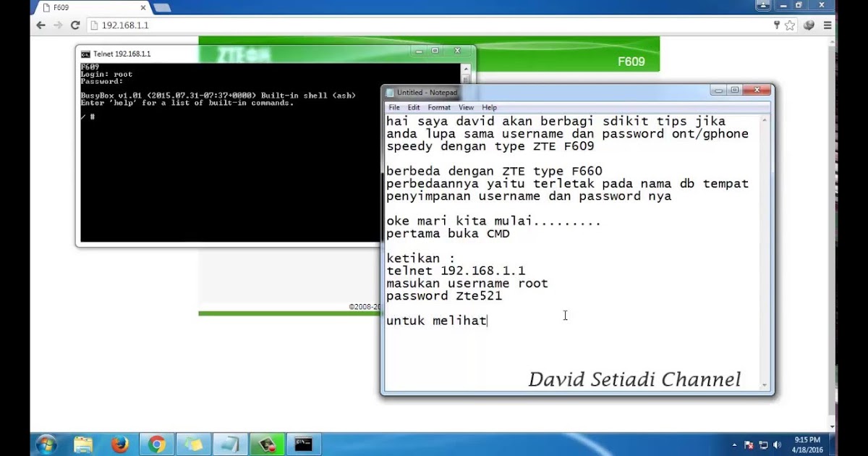The width and height of the screenshot is (868, 456).
Task: Click the Chrome extension icon beside the star
Action: (x=809, y=25)
